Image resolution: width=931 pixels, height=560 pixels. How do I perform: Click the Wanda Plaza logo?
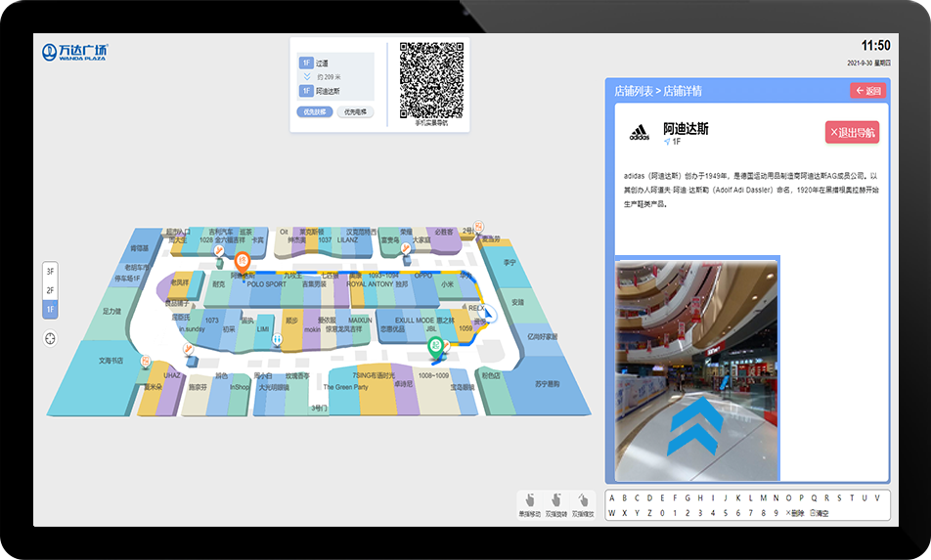pyautogui.click(x=75, y=51)
